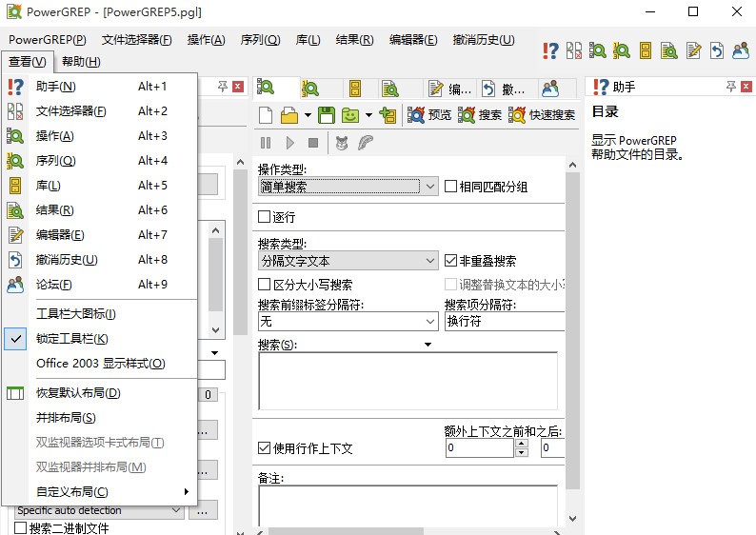Image resolution: width=756 pixels, height=535 pixels.
Task: Open 操作(A) menu in menu bar
Action: [206, 40]
